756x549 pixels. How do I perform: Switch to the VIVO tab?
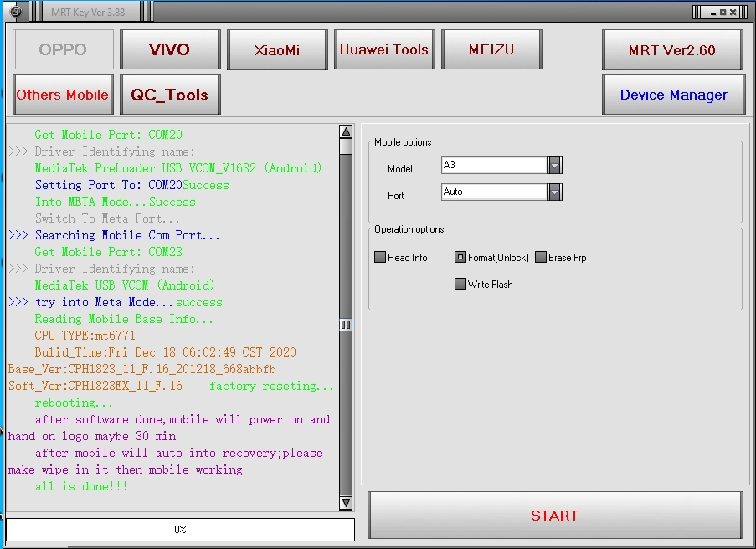(170, 49)
